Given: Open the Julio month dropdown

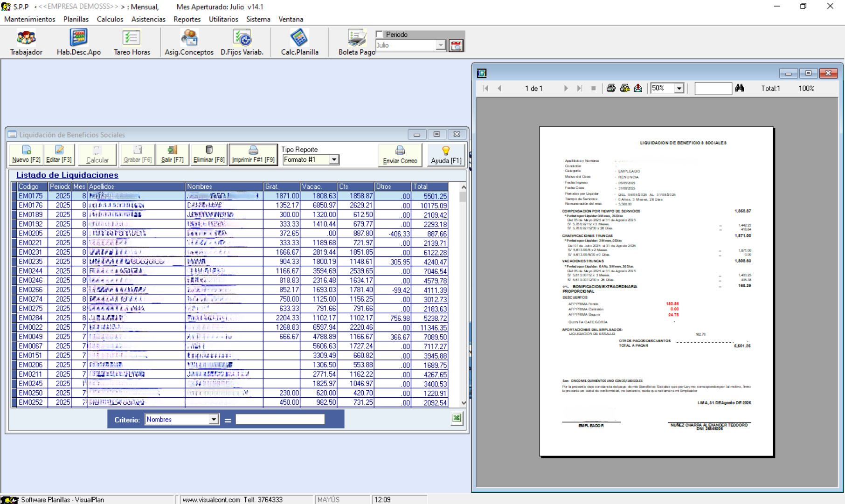Looking at the screenshot, I should (440, 45).
